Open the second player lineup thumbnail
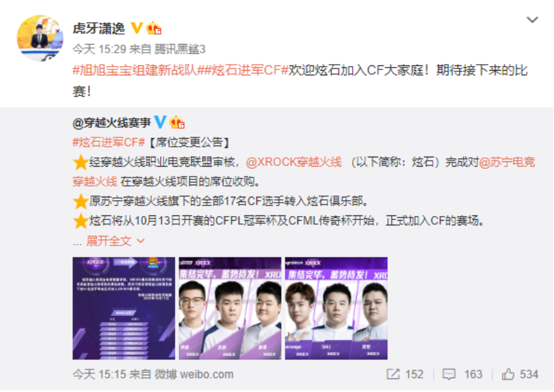554x392 pixels. pos(230,308)
